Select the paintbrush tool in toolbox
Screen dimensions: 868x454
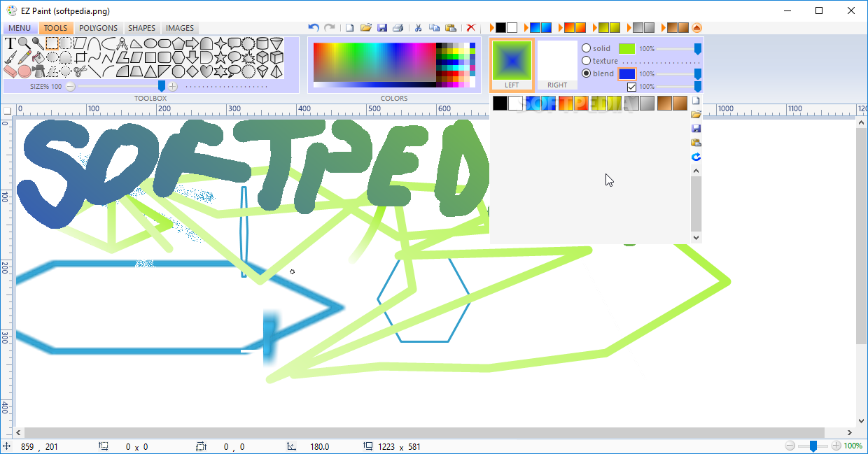(9, 57)
